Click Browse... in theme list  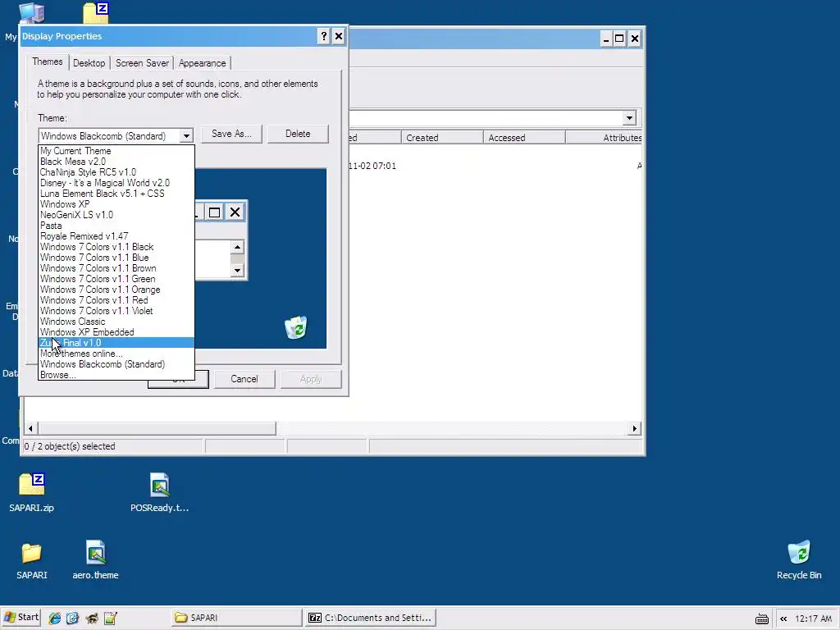[116, 375]
